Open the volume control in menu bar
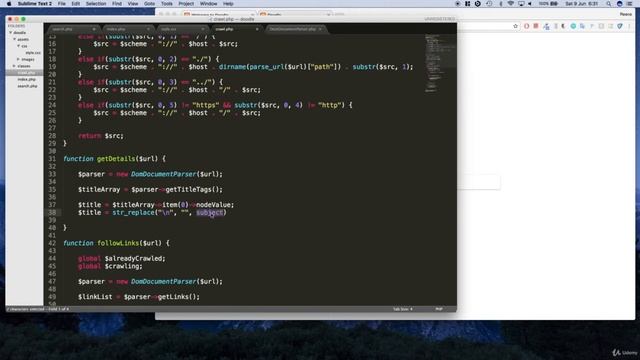The image size is (640, 360). [x=530, y=4]
